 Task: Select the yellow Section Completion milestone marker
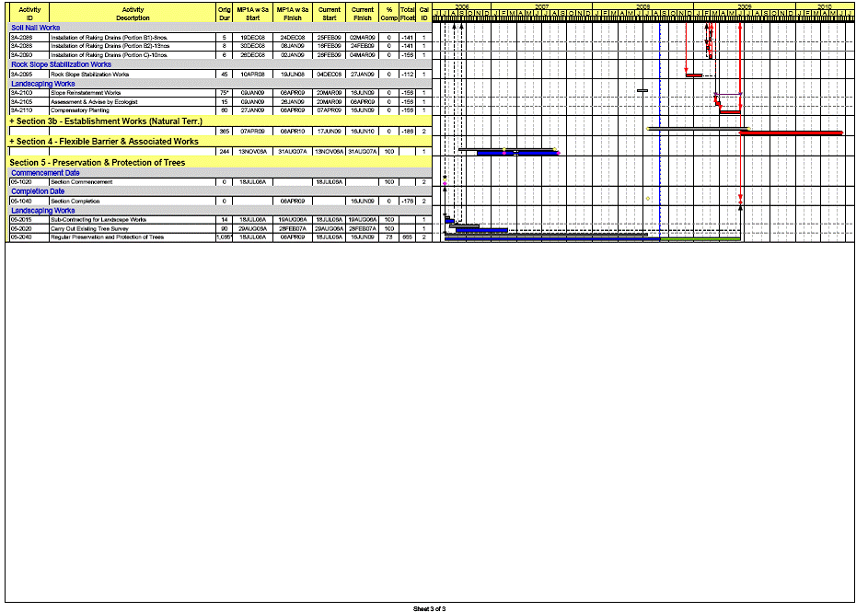pyautogui.click(x=648, y=199)
